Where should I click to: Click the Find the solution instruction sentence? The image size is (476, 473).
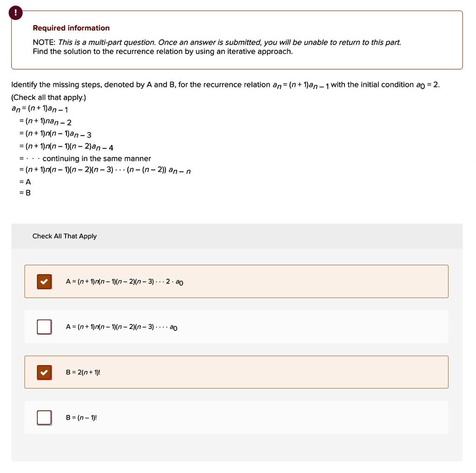163,52
